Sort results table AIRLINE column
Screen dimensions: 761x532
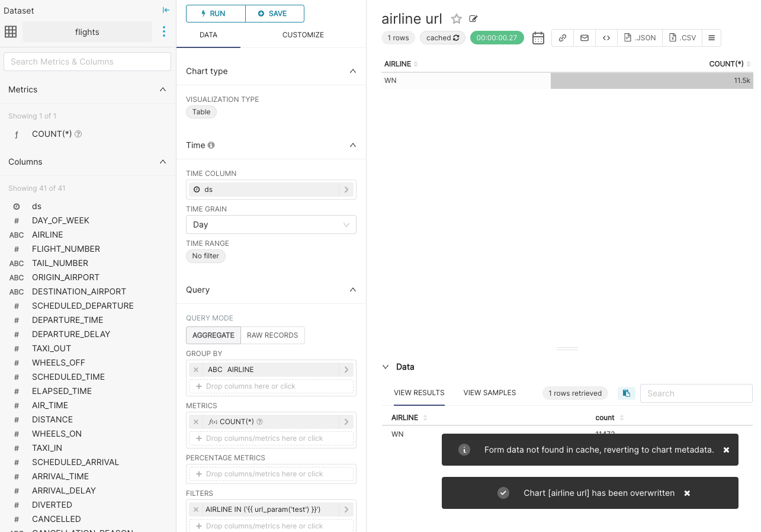pyautogui.click(x=408, y=418)
